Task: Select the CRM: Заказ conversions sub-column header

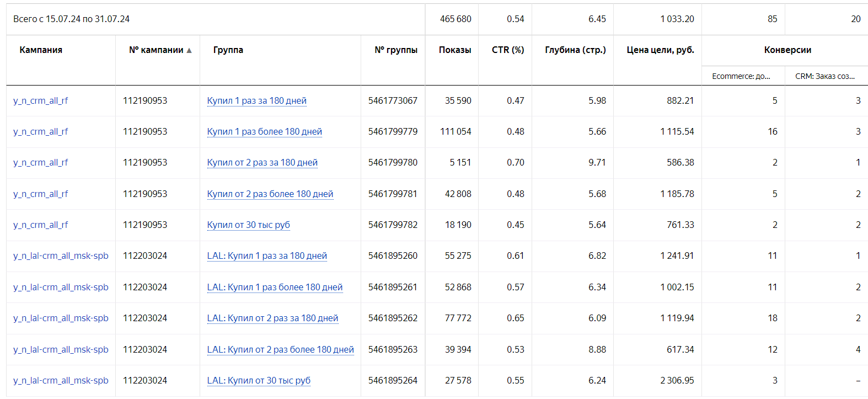Action: (x=824, y=76)
